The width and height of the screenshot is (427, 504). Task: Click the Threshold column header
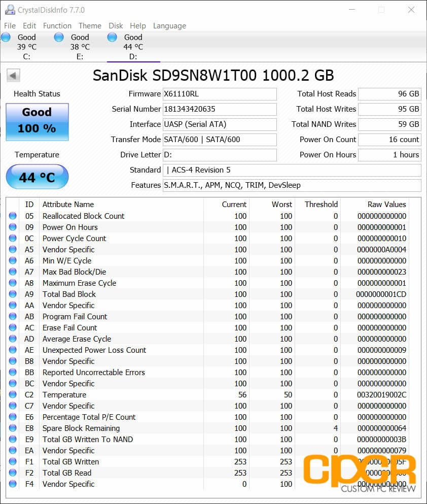pyautogui.click(x=321, y=205)
